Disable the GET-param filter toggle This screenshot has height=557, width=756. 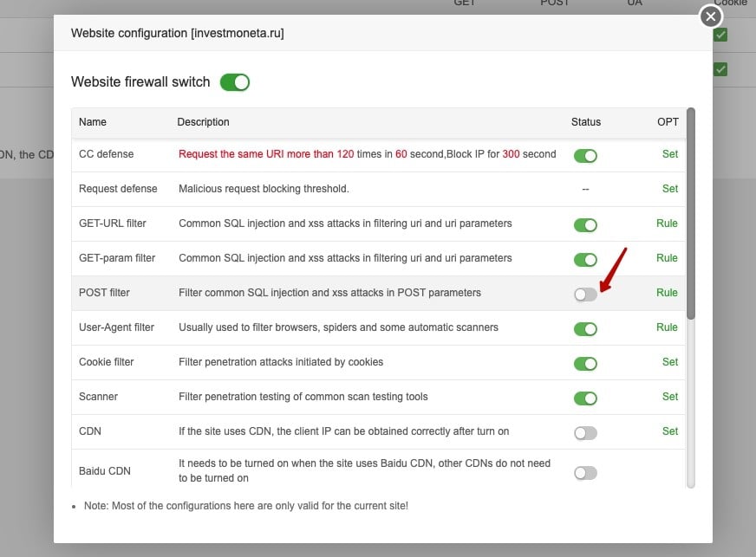pyautogui.click(x=585, y=260)
